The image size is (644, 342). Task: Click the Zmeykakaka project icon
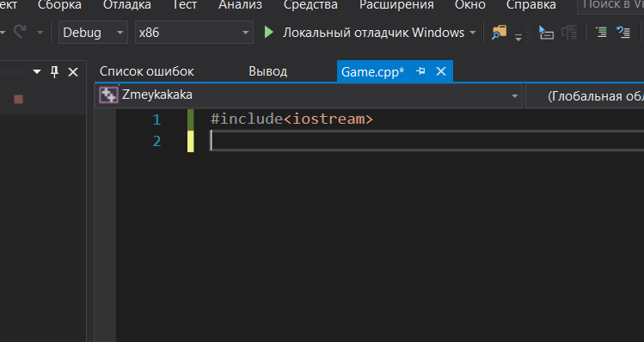pos(108,95)
